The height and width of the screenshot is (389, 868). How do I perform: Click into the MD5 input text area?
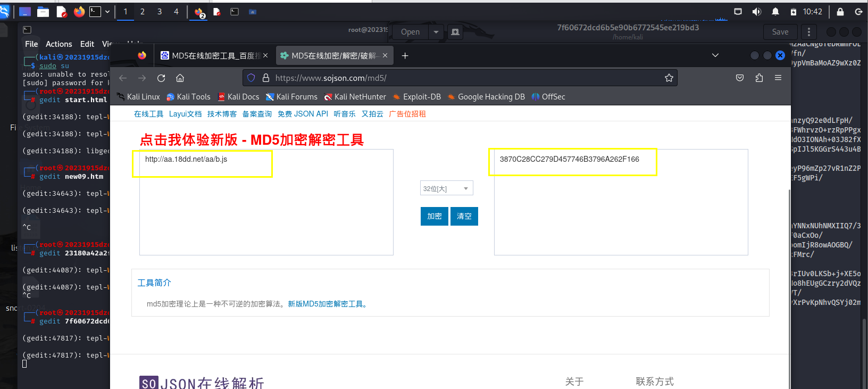point(266,202)
